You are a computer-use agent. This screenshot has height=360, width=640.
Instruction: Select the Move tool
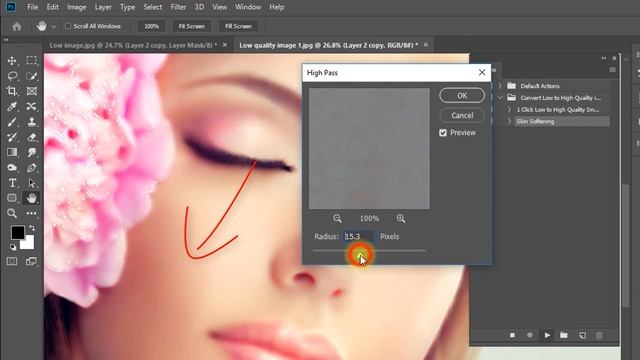(12, 61)
